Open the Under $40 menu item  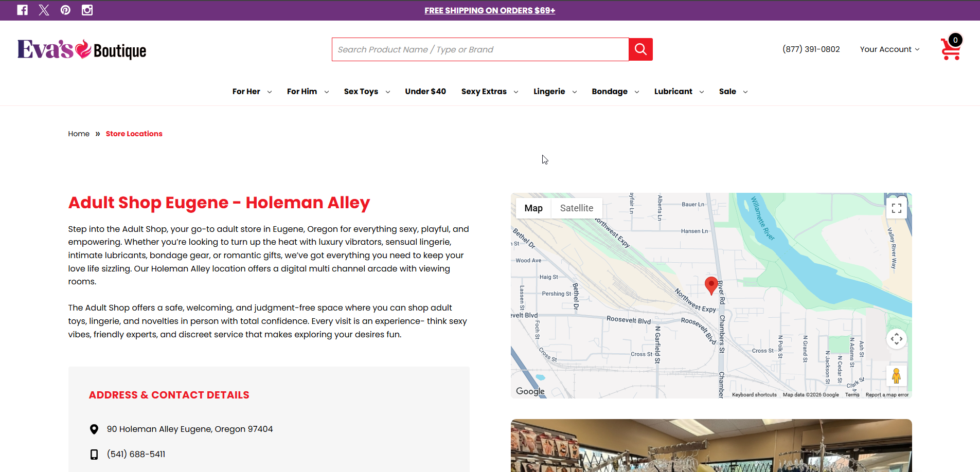pos(425,92)
